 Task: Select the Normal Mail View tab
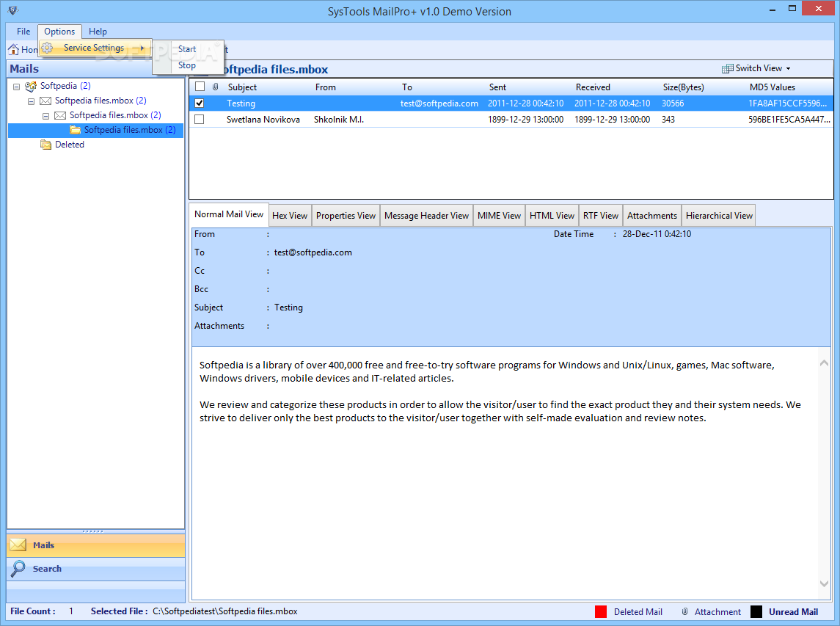click(x=229, y=214)
